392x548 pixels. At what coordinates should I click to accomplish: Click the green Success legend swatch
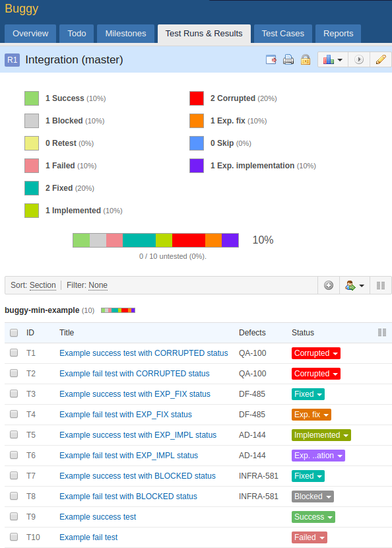[x=32, y=98]
